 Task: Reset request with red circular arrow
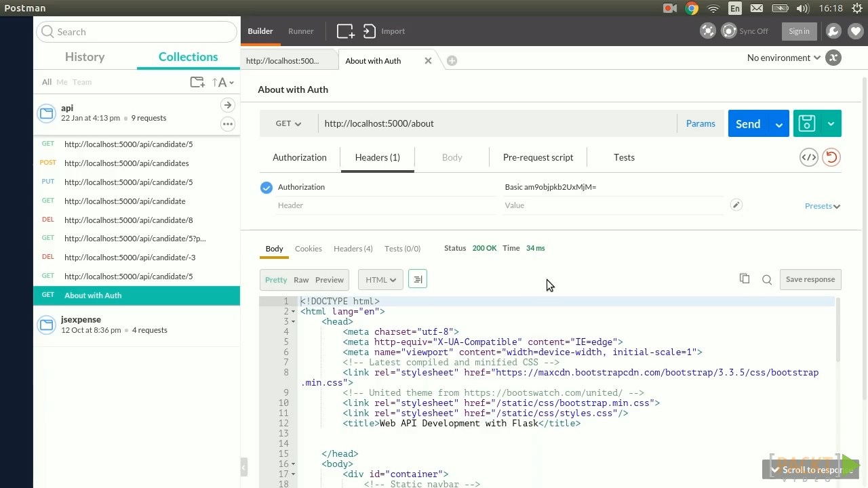pos(831,157)
